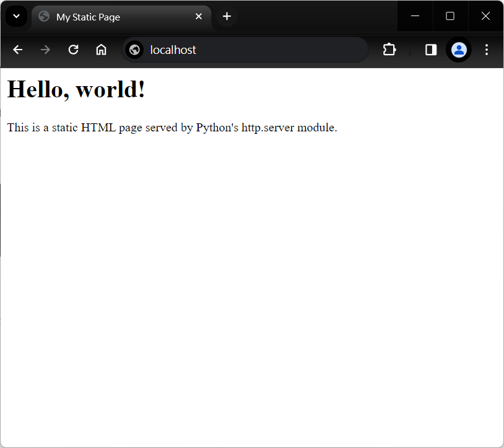The width and height of the screenshot is (504, 448).
Task: Click the favicon on the My Static Page tab
Action: [x=43, y=17]
